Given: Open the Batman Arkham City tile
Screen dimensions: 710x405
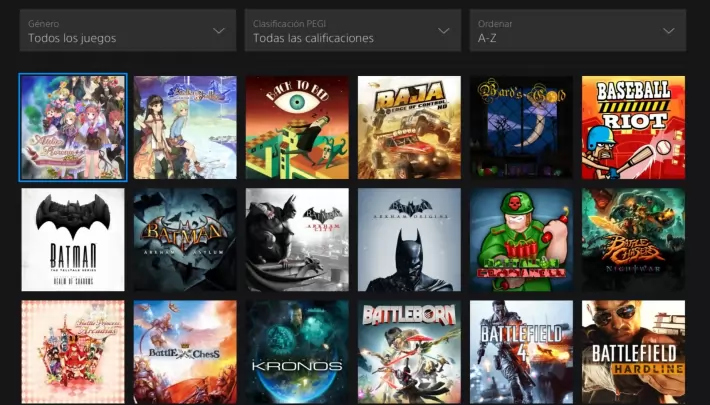Looking at the screenshot, I should click(297, 240).
